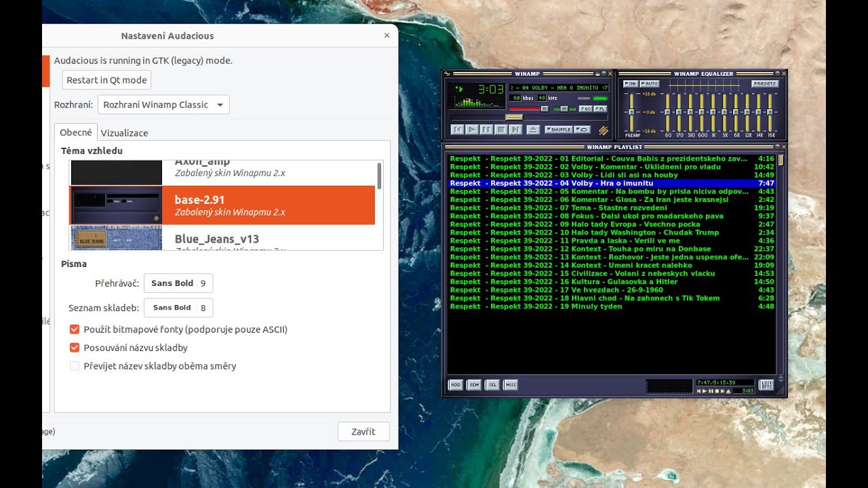
Task: Toggle equalizer ON button
Action: pyautogui.click(x=631, y=83)
